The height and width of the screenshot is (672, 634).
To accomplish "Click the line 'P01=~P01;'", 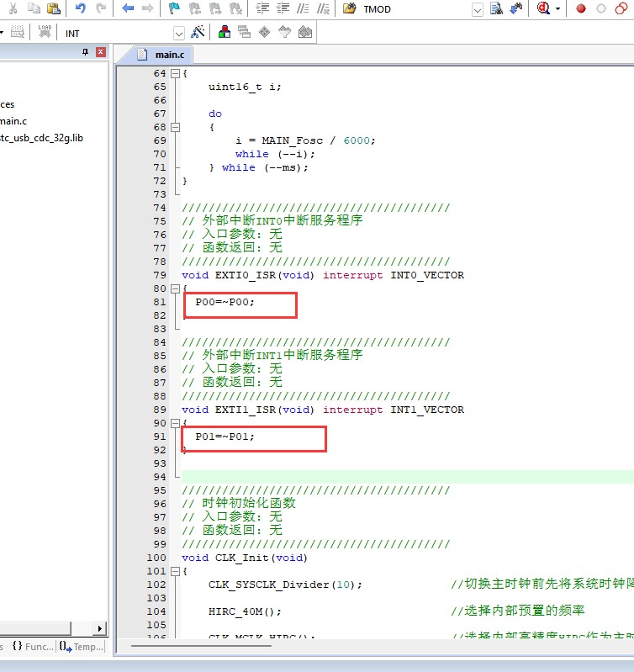I will click(225, 437).
